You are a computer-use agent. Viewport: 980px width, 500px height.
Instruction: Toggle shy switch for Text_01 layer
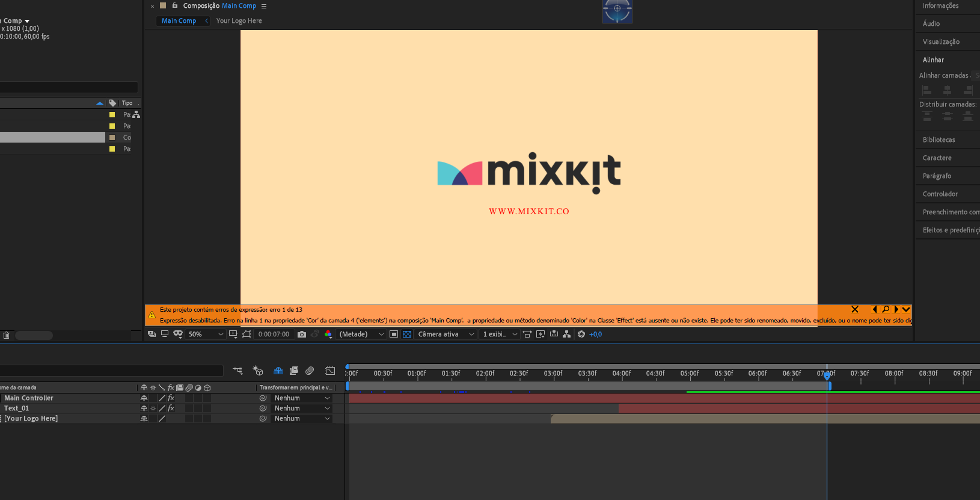144,409
